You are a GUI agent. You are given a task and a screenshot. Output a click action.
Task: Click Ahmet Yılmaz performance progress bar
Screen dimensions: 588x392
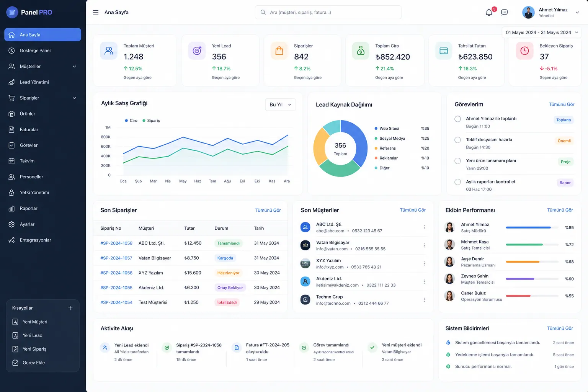coord(532,227)
